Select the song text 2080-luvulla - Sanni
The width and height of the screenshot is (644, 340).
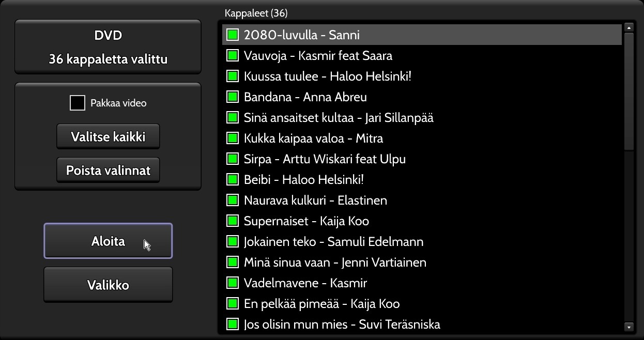302,35
